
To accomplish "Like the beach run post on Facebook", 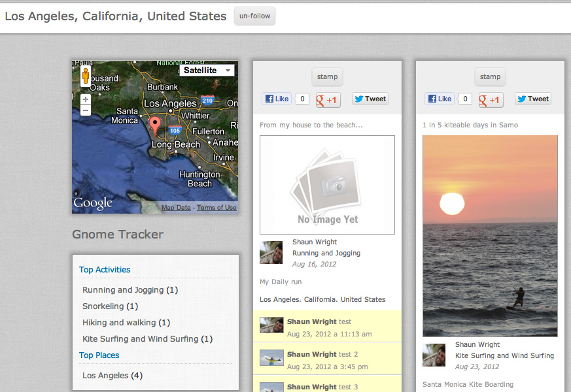I will click(277, 99).
